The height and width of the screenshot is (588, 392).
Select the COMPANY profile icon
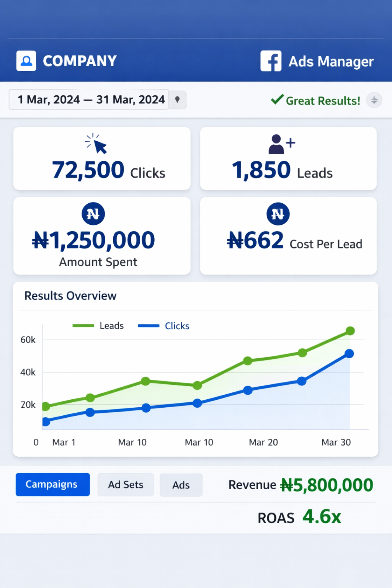pos(26,60)
